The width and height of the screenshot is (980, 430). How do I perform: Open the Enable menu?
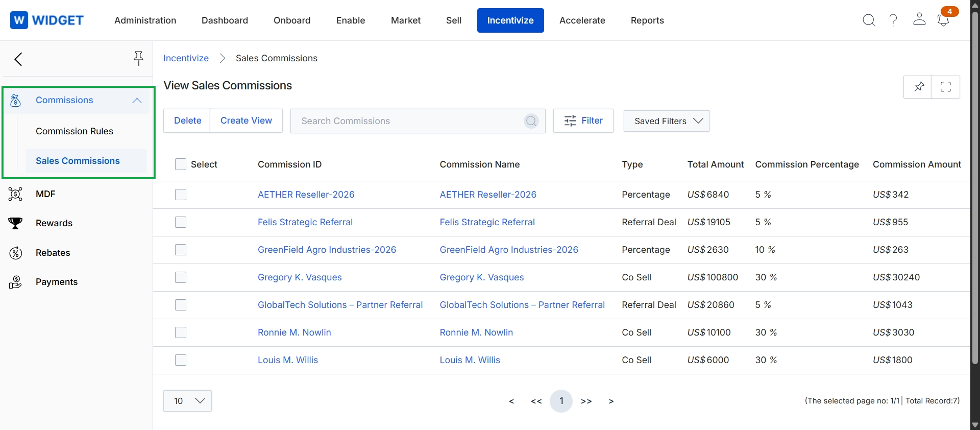tap(351, 20)
